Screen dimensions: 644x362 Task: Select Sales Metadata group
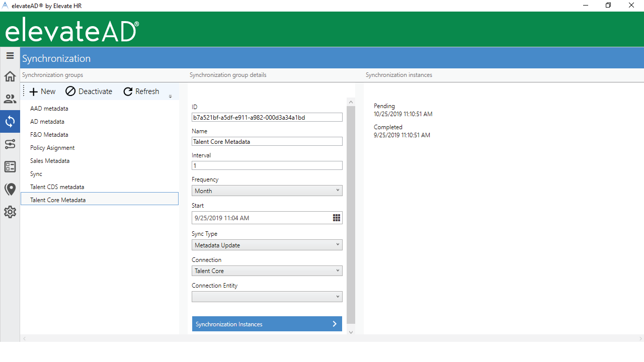(x=100, y=161)
